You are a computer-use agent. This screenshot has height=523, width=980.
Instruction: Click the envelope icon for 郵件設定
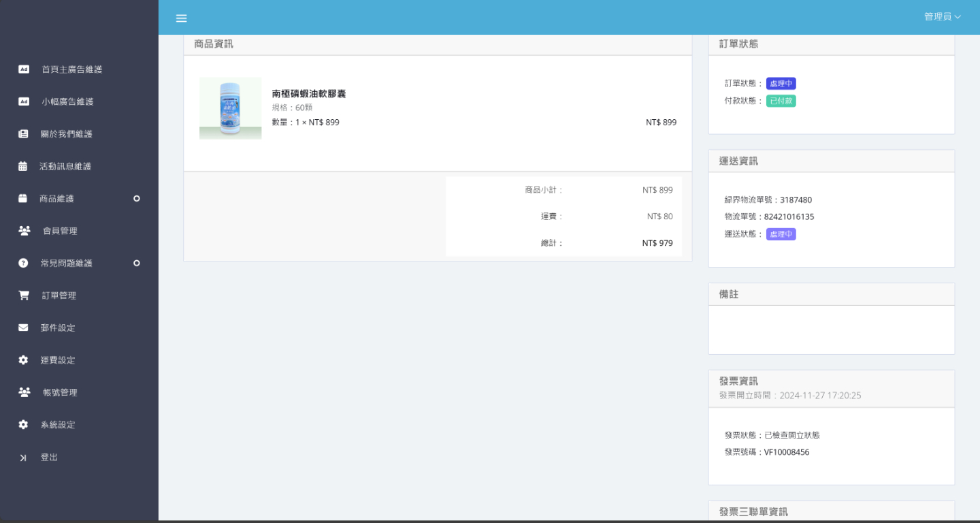[x=23, y=328]
